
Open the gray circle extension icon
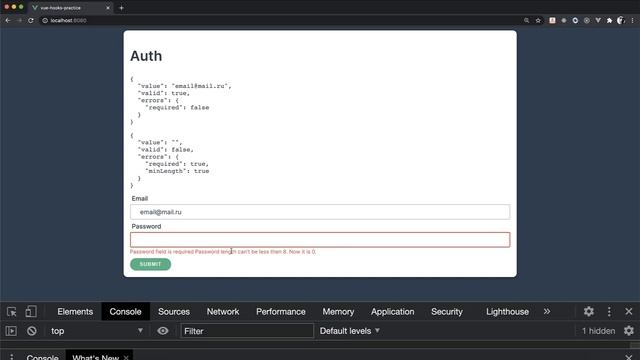click(564, 20)
